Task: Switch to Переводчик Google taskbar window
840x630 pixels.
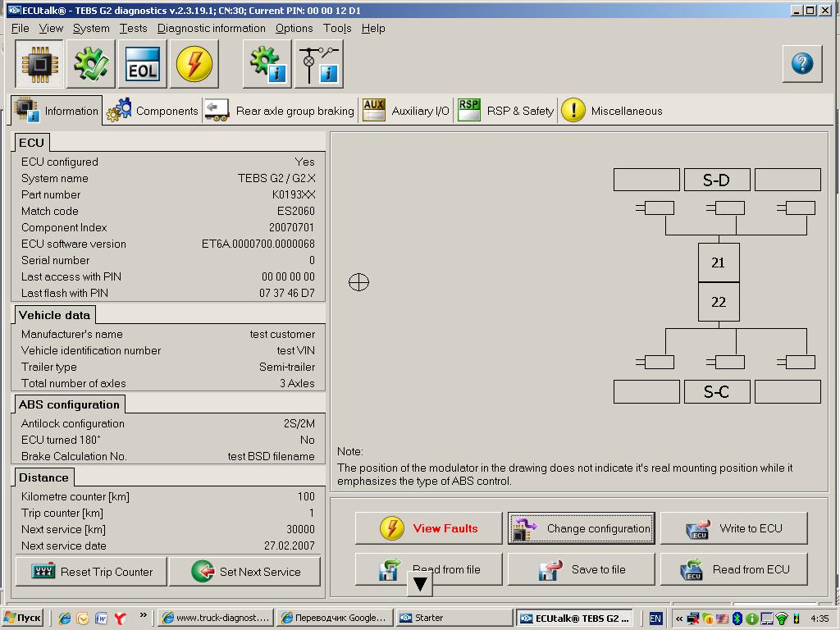Action: click(x=335, y=619)
